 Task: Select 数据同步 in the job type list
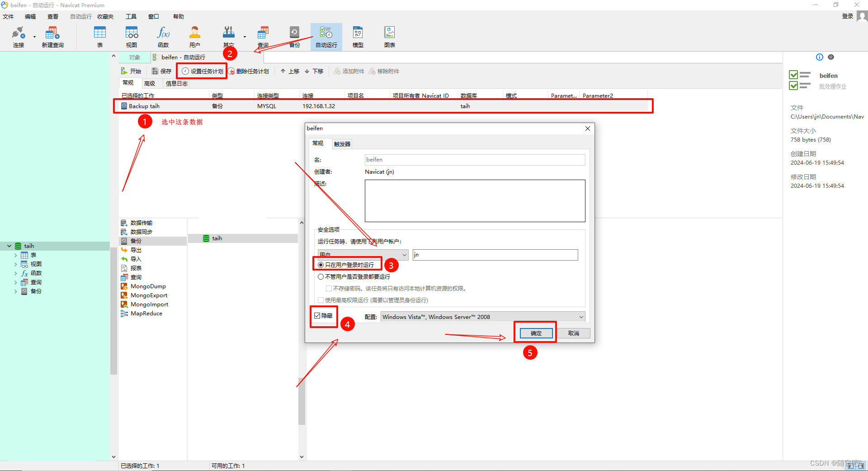click(x=141, y=232)
